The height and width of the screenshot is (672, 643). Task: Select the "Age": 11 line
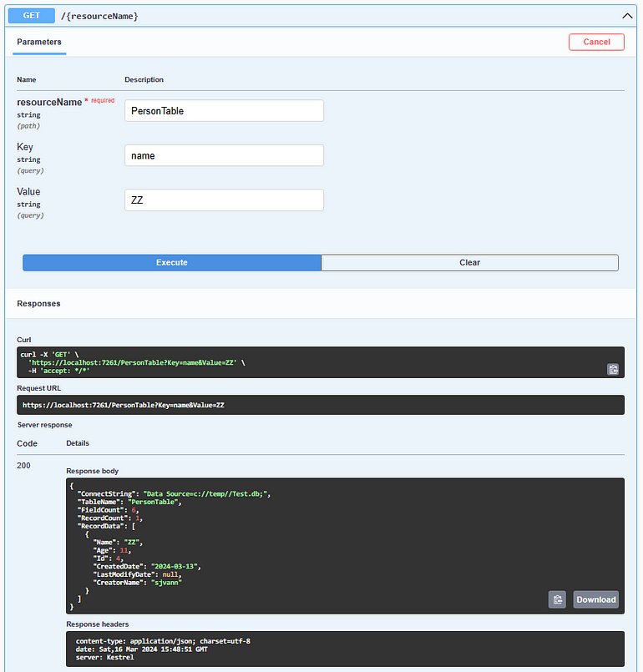click(112, 550)
